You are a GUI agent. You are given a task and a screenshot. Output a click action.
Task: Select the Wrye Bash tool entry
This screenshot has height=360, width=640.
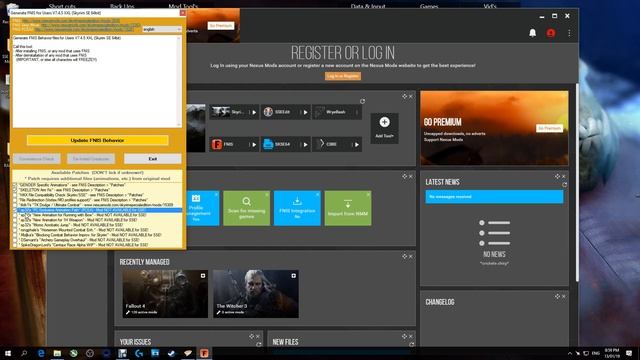[x=337, y=112]
